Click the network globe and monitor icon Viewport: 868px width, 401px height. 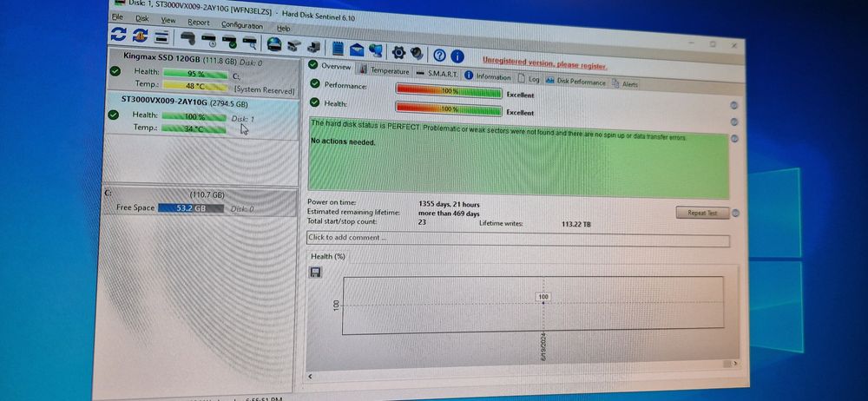[375, 50]
